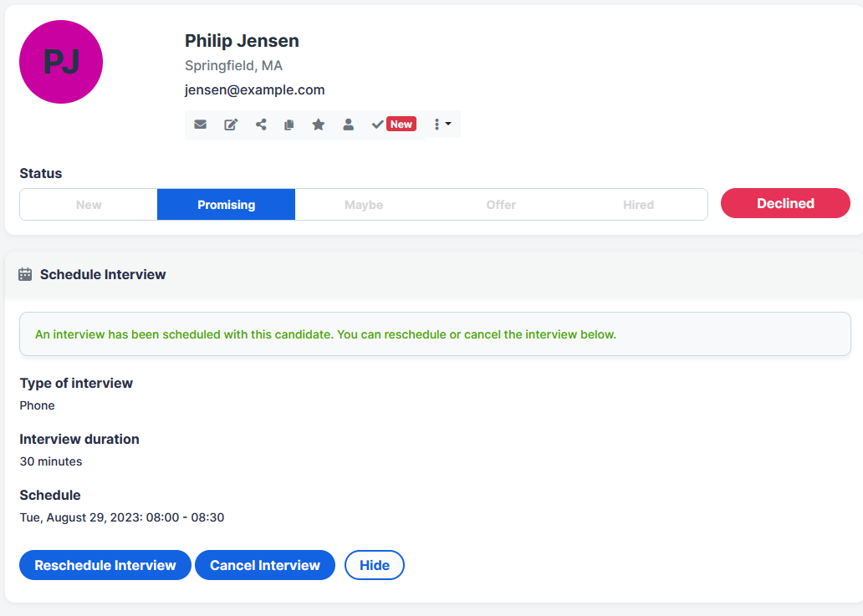This screenshot has height=616, width=863.
Task: Star the candidate Philip Jensen
Action: [x=319, y=125]
